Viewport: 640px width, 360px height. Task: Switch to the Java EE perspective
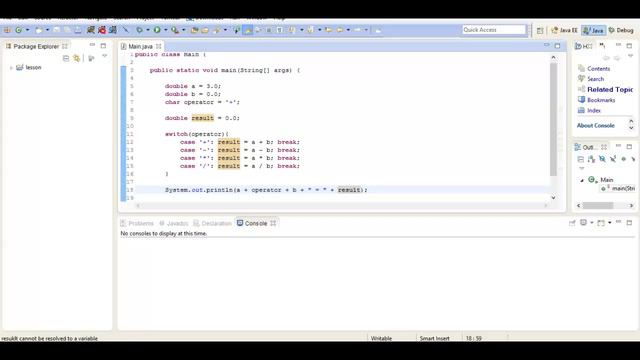(x=564, y=30)
